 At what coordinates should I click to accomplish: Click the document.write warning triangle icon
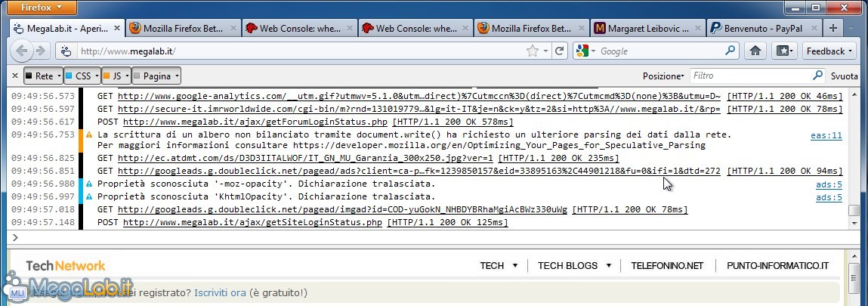[x=88, y=134]
